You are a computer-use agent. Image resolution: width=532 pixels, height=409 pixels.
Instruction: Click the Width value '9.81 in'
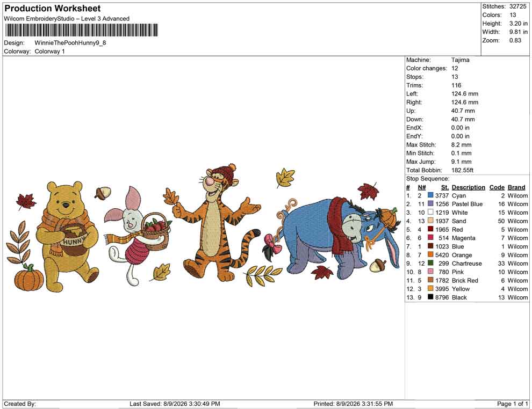(519, 32)
